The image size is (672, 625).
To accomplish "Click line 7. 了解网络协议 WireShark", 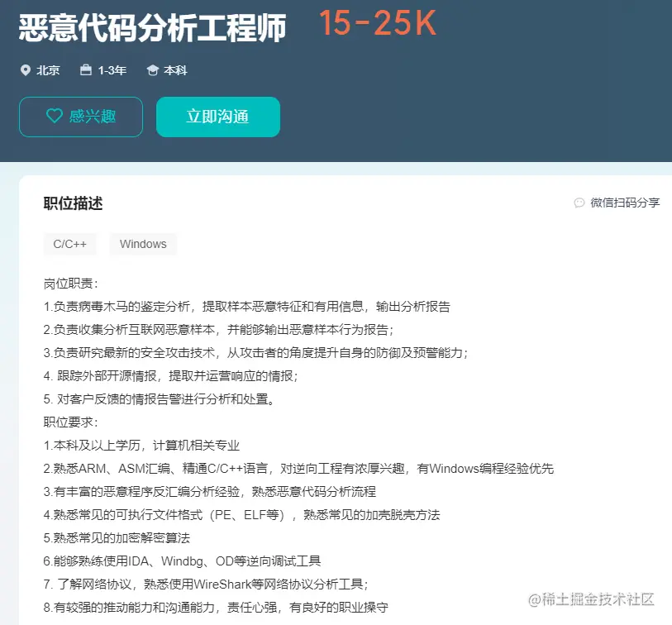I will tap(206, 584).
